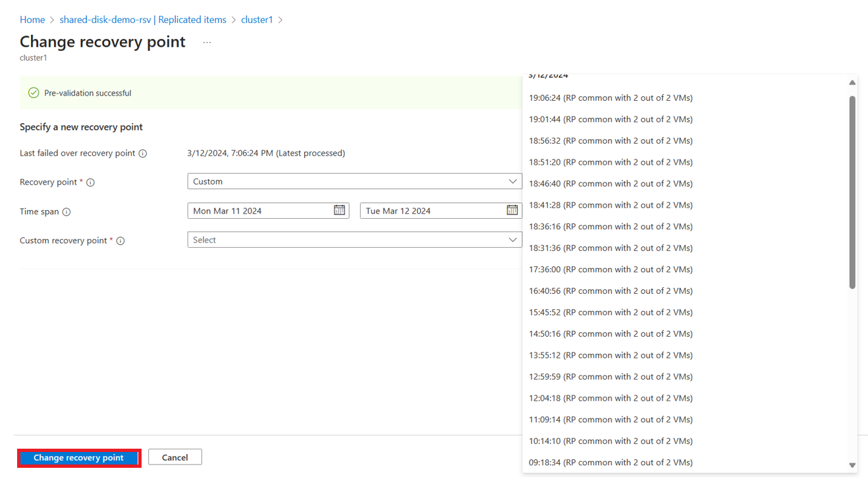Open the Custom recovery point Select dropdown

[x=354, y=239]
